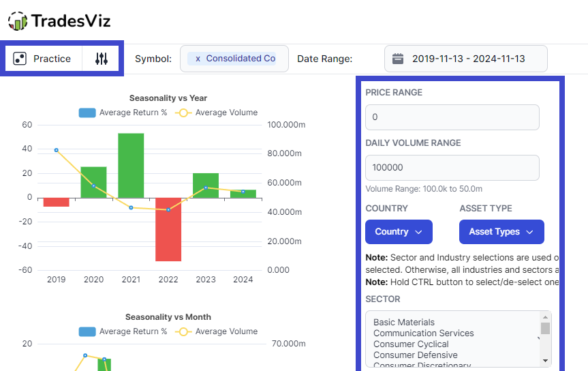
Task: Click the Daily Volume Range input
Action: point(452,168)
